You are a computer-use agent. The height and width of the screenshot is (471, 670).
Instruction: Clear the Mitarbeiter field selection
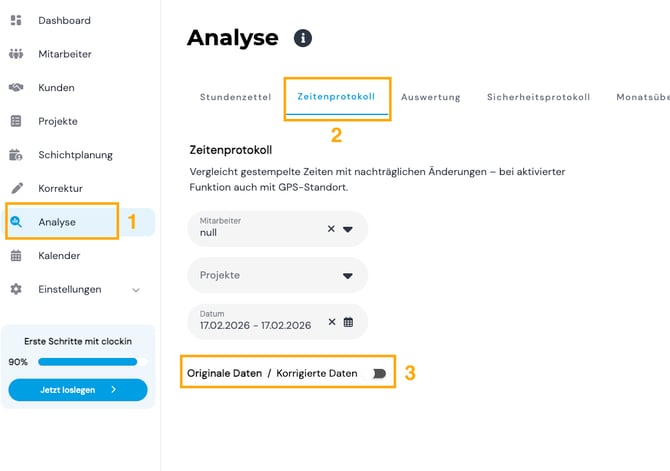tap(331, 229)
